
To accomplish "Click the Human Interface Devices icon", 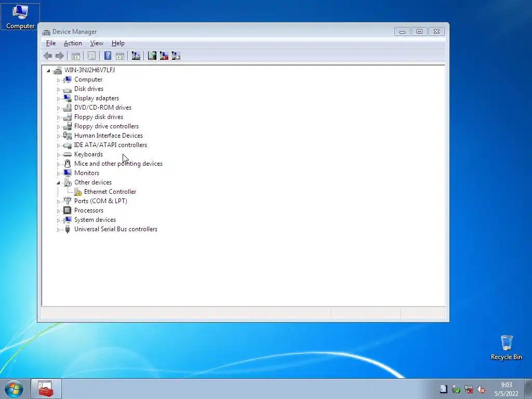I will [x=68, y=136].
